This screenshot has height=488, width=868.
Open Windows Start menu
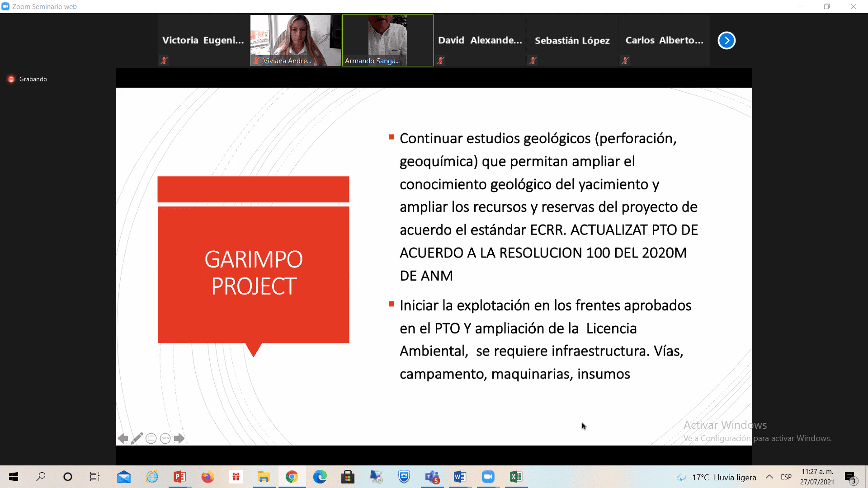pos(14,477)
